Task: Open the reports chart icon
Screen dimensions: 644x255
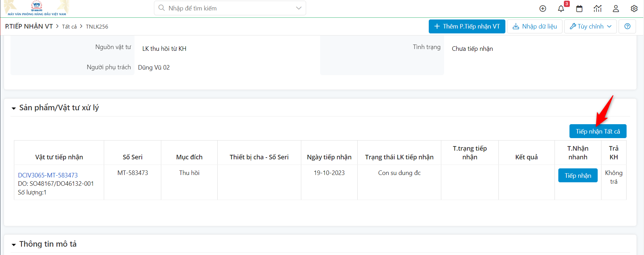Action: pyautogui.click(x=598, y=9)
